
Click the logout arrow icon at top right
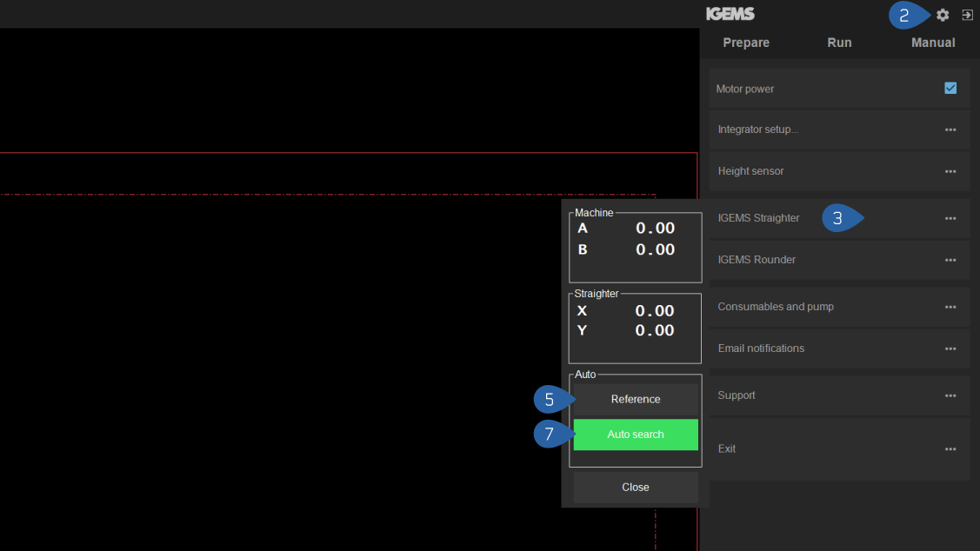coord(967,15)
